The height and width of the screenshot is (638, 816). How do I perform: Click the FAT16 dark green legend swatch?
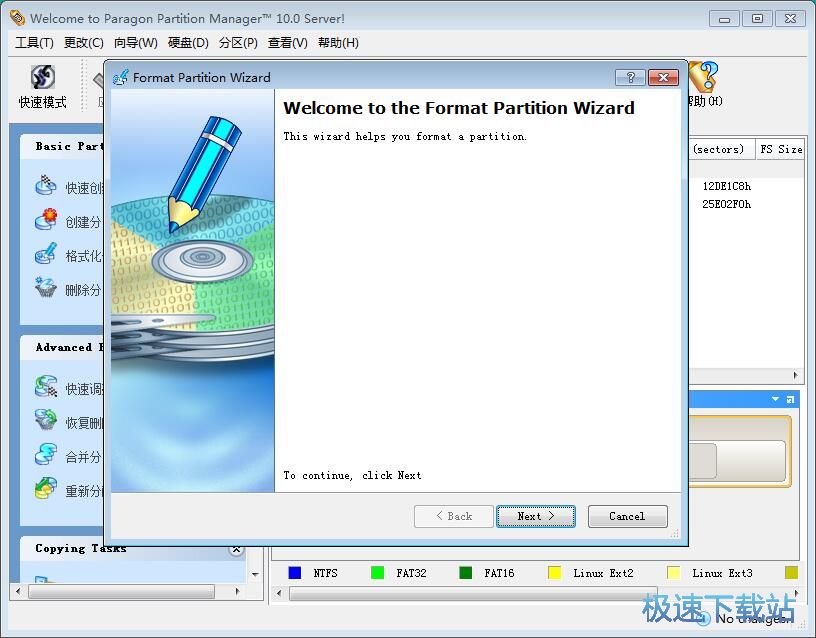point(466,573)
